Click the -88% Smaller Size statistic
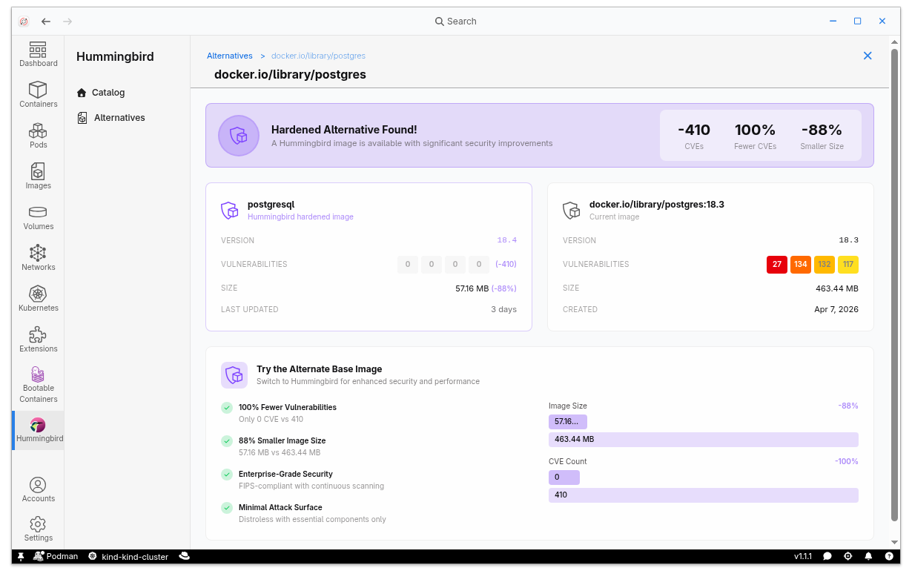The width and height of the screenshot is (912, 588). (x=822, y=136)
